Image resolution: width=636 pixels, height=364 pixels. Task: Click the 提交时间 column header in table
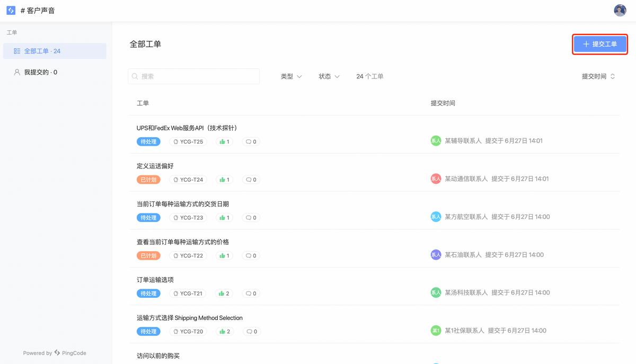[443, 103]
